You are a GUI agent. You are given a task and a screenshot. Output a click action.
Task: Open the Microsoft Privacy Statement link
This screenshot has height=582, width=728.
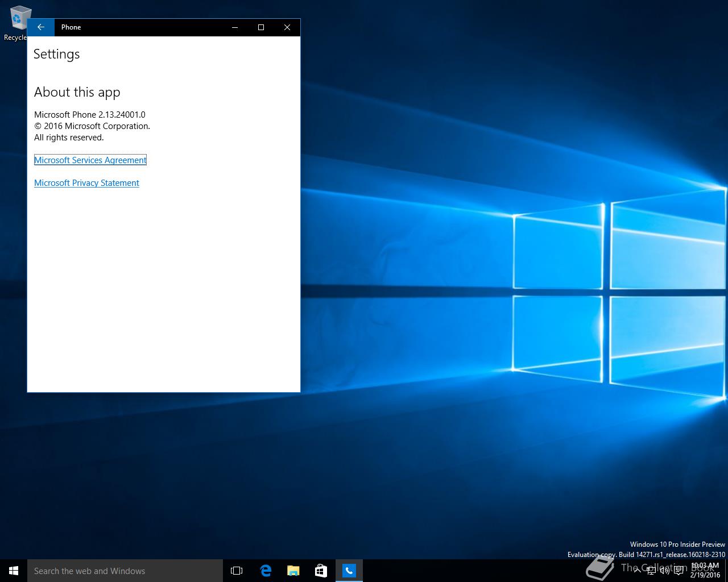(x=86, y=183)
